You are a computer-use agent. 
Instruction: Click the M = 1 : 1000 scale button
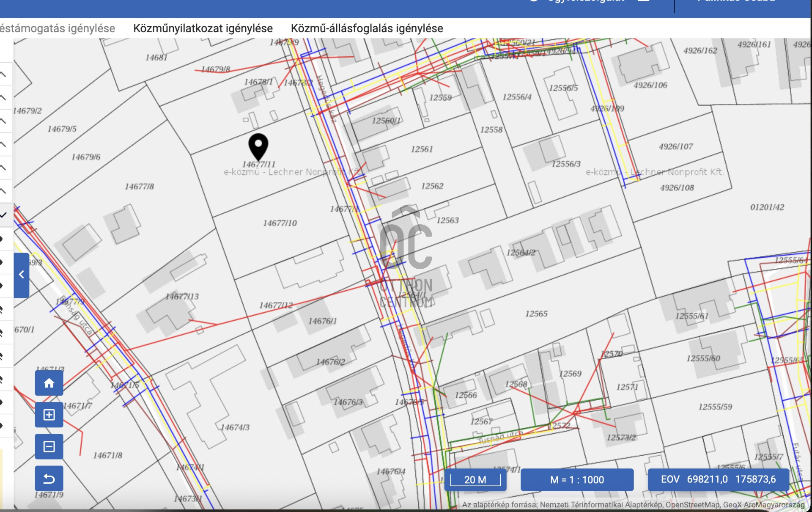[x=577, y=480]
